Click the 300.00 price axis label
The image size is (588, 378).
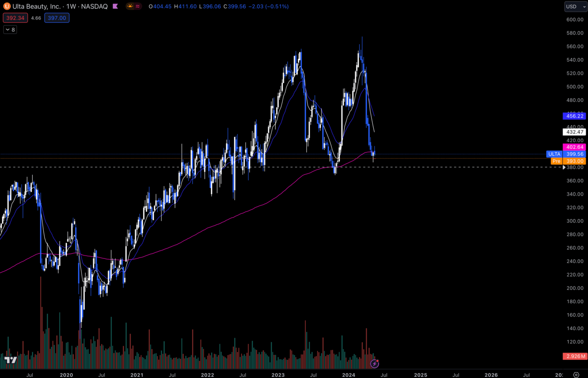[x=575, y=221]
